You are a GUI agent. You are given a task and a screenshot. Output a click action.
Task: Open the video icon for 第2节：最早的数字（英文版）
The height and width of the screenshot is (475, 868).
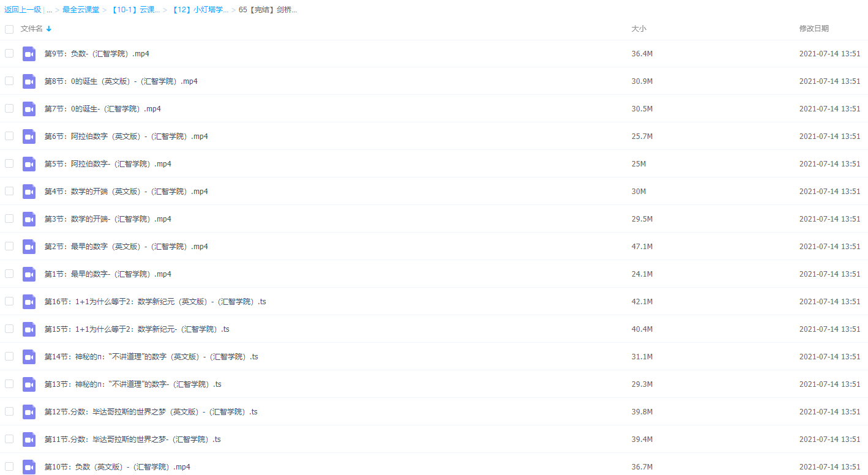[29, 246]
